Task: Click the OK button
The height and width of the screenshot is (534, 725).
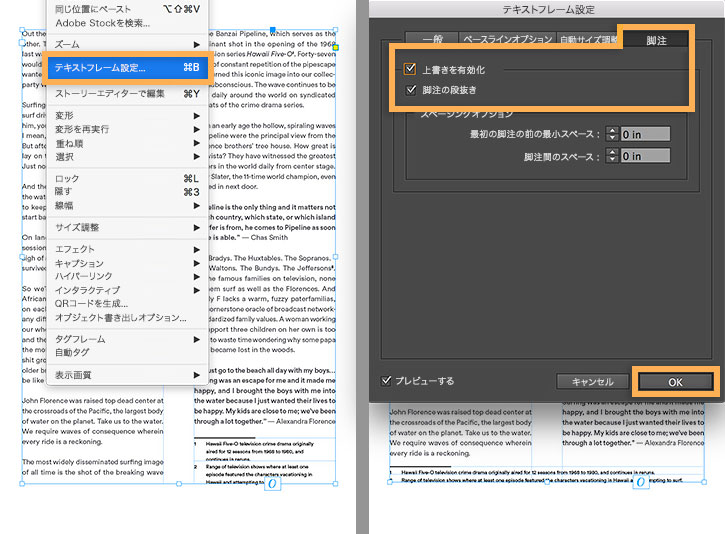Action: (675, 382)
